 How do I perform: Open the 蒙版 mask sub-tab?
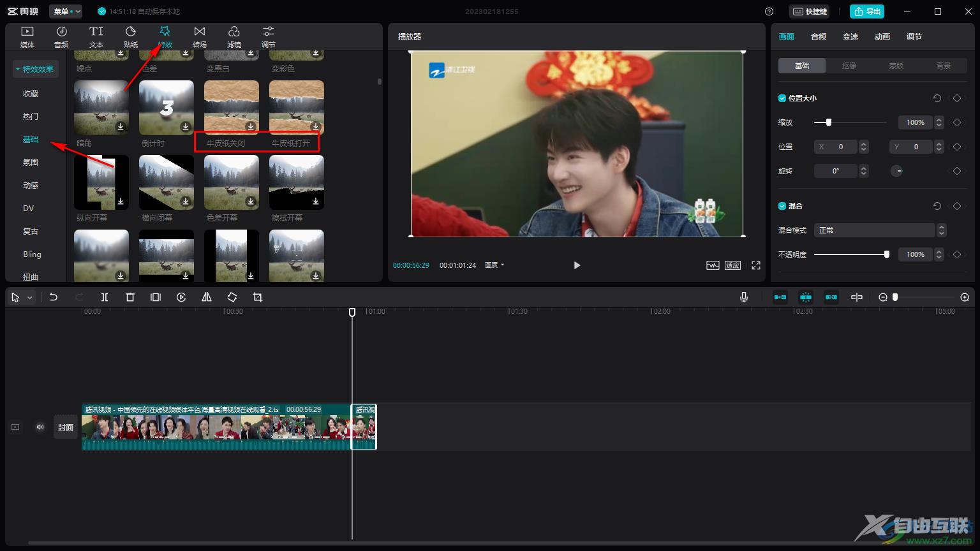pyautogui.click(x=896, y=66)
